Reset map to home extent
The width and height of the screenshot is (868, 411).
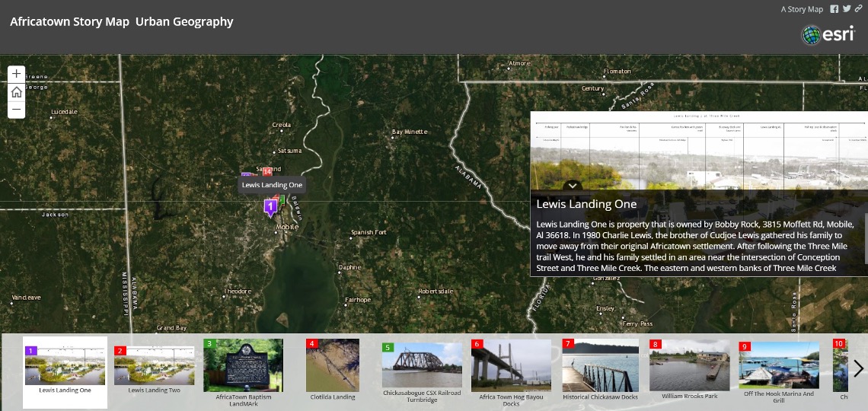[17, 92]
